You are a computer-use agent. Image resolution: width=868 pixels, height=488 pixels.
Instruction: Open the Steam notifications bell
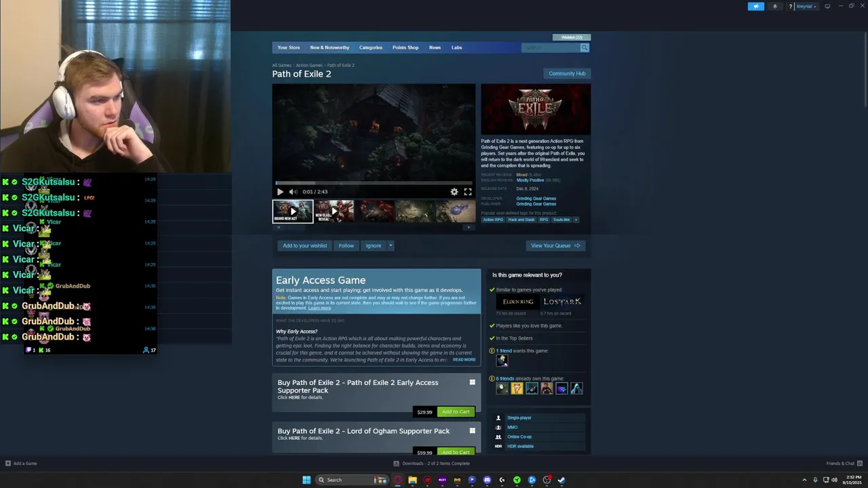coord(775,6)
